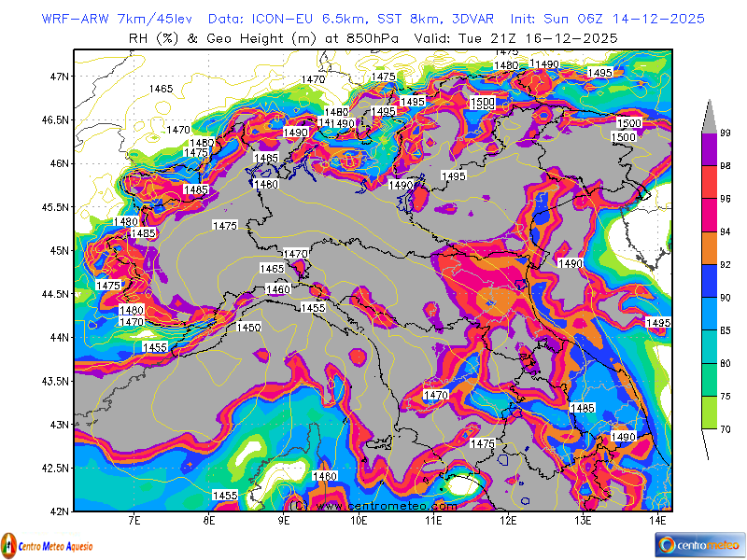Select the orange colorbar segment above 92
This screenshot has height=560, width=747.
click(x=712, y=247)
